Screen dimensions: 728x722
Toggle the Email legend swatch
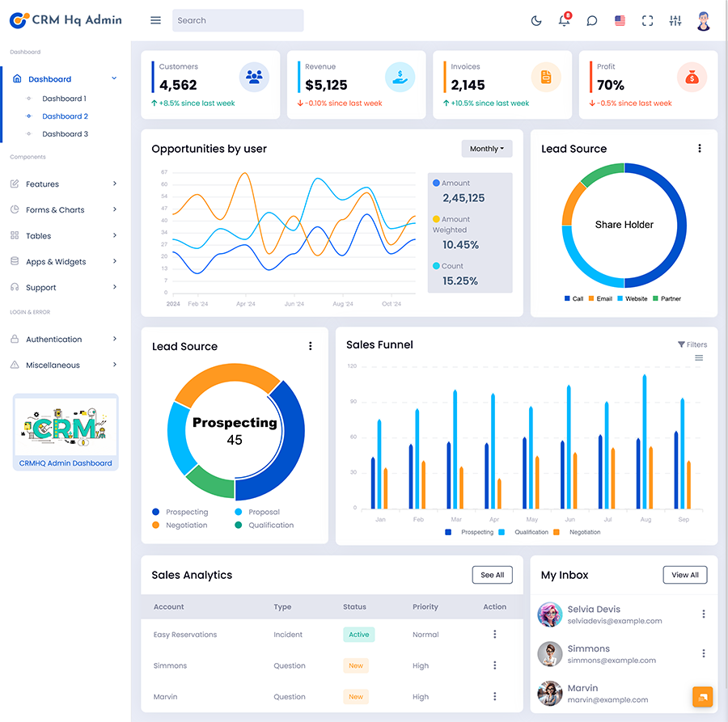point(591,299)
